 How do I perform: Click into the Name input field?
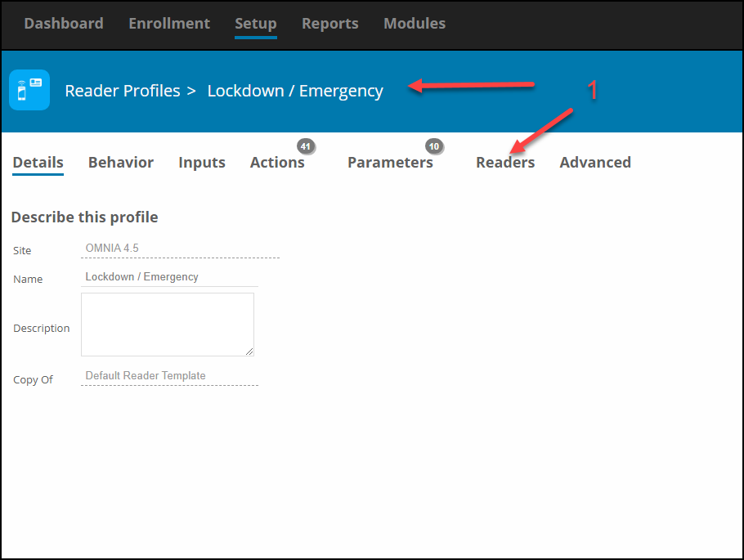point(169,277)
